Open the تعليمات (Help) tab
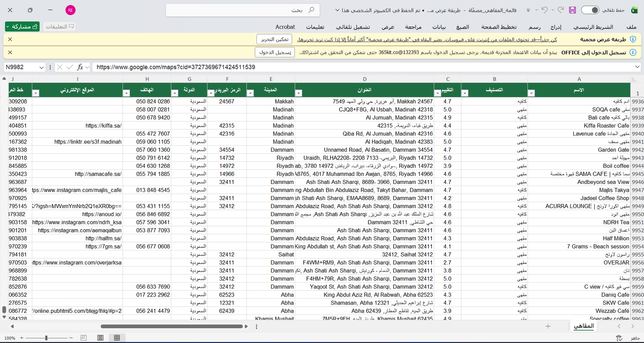Screen dimensions: 644x343 pos(315,27)
